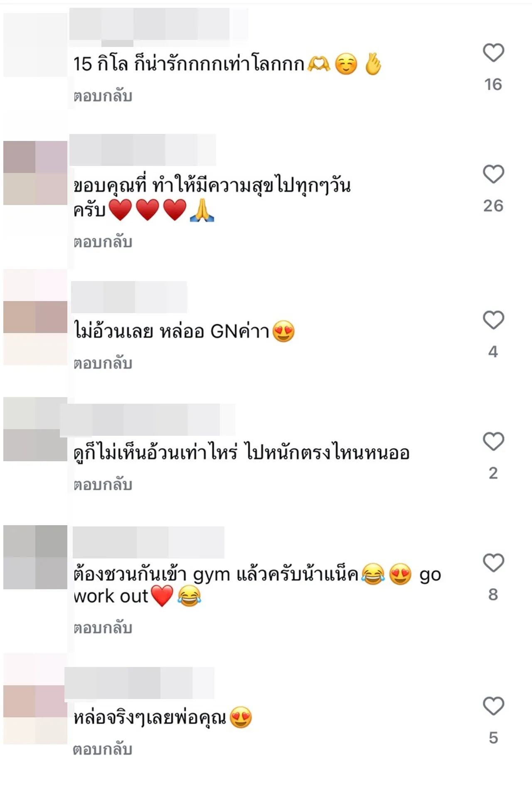
Task: Like the "ดูก็ไม่เห็นอ้วนเท่าไหร่" comment
Action: 493,441
